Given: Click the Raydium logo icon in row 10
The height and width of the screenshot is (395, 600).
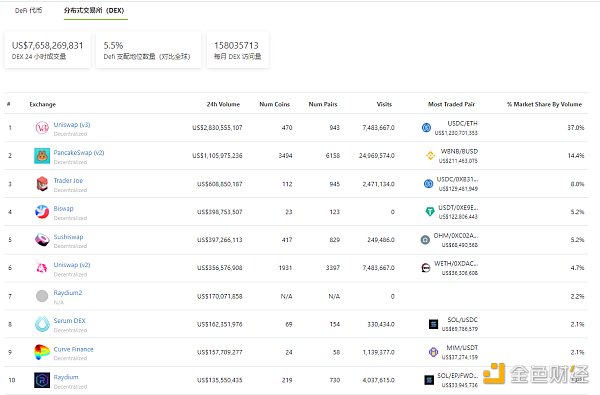Looking at the screenshot, I should [x=42, y=380].
